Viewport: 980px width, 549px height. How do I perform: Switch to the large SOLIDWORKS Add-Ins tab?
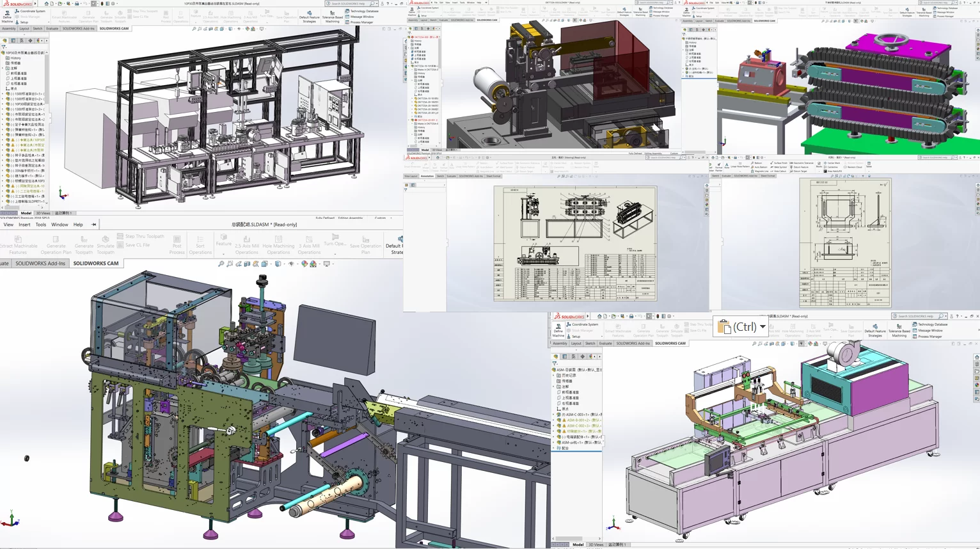click(x=40, y=263)
